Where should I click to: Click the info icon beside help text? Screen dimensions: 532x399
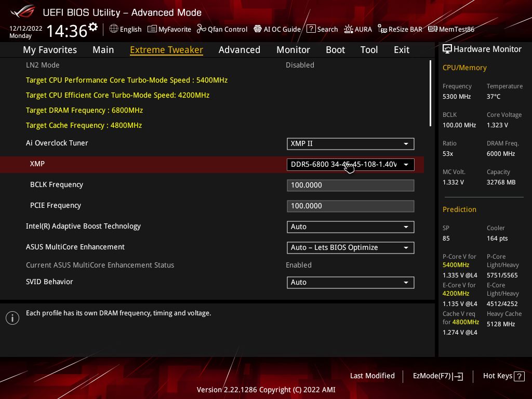(x=12, y=318)
